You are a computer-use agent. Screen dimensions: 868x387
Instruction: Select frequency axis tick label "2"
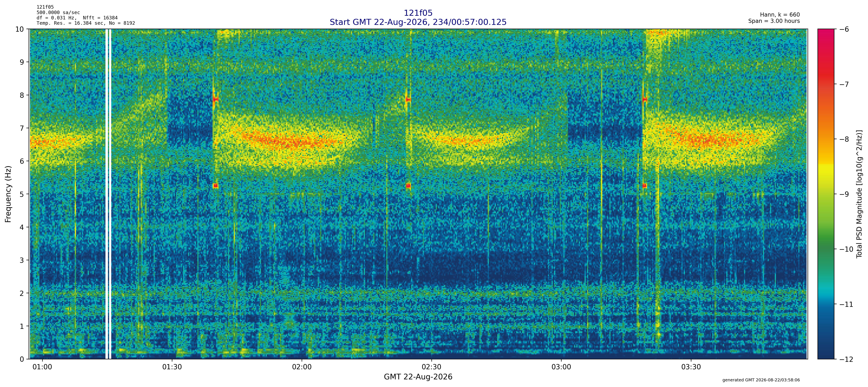pos(22,293)
